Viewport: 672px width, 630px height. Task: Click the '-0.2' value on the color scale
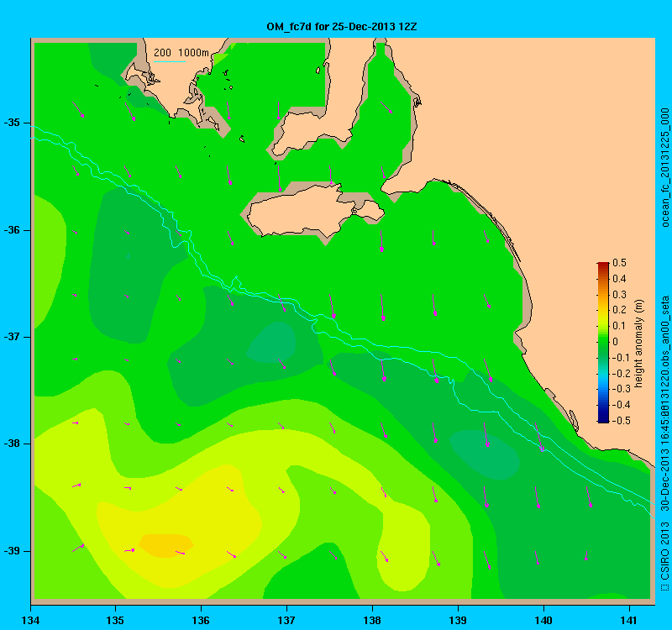click(x=620, y=373)
